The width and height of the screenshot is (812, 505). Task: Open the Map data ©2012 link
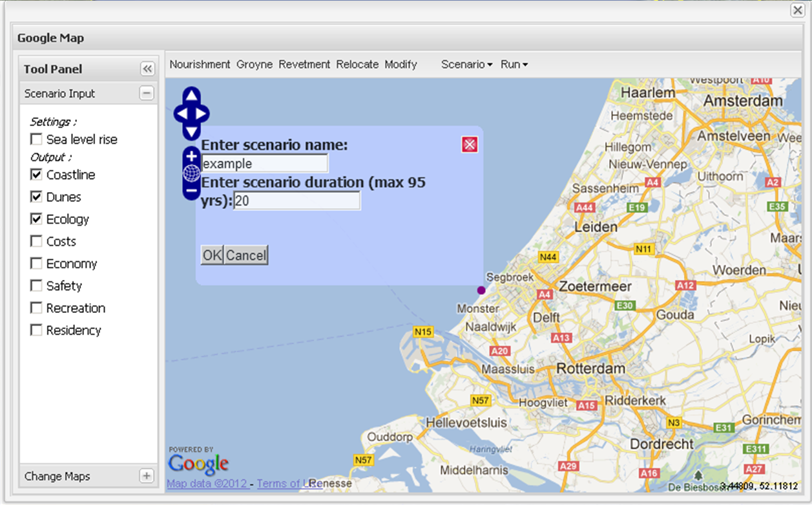(x=208, y=484)
